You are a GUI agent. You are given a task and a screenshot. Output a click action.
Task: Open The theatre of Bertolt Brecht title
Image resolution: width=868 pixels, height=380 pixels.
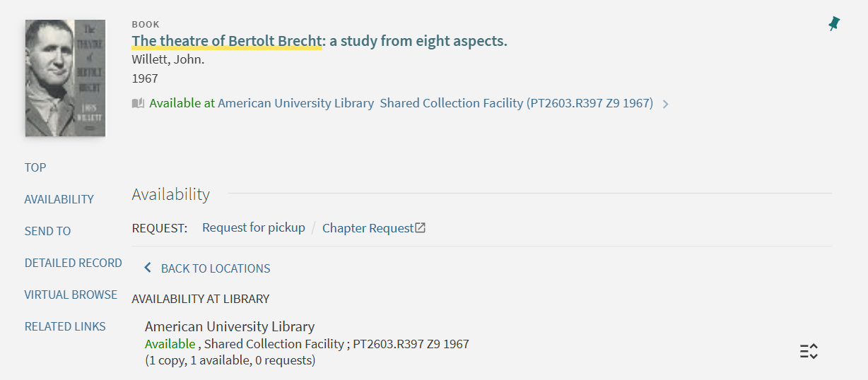226,41
